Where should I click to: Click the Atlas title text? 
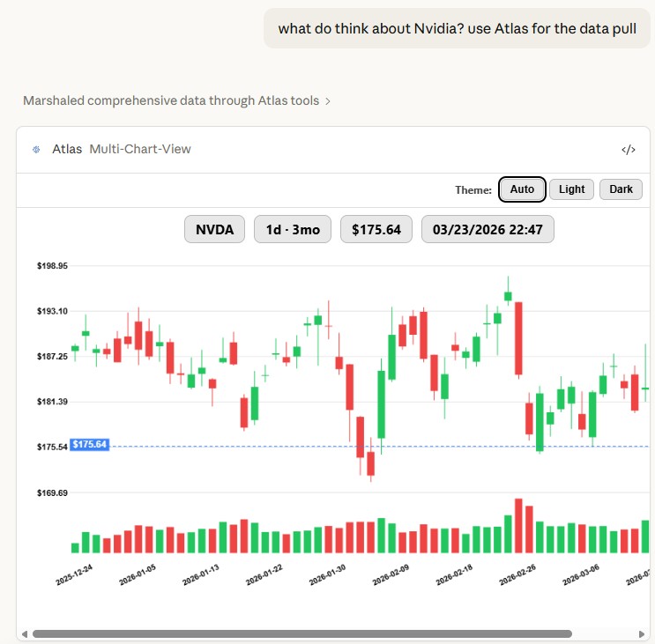(67, 150)
